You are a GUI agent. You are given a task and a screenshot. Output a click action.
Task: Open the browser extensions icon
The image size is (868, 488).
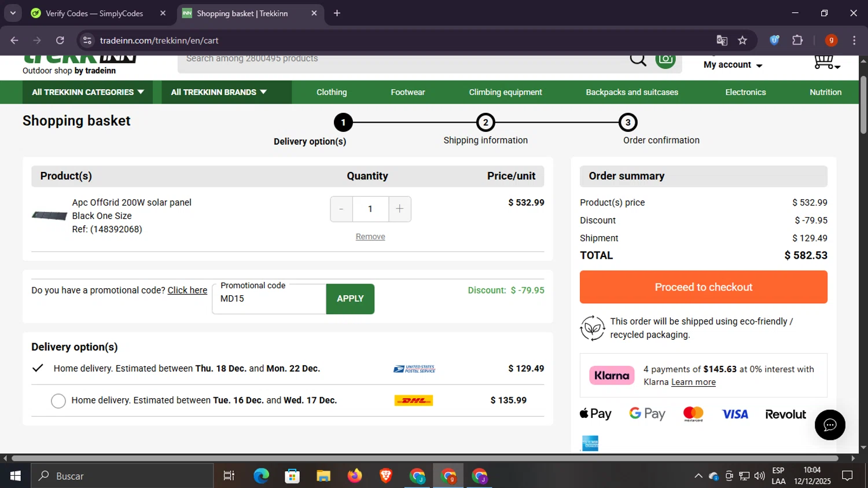click(797, 41)
